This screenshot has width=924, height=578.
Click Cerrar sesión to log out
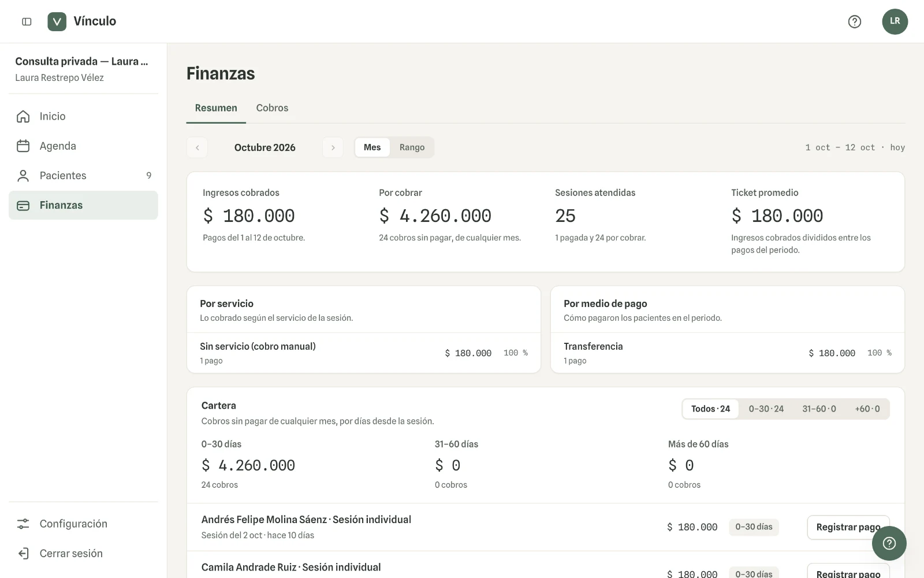83,553
